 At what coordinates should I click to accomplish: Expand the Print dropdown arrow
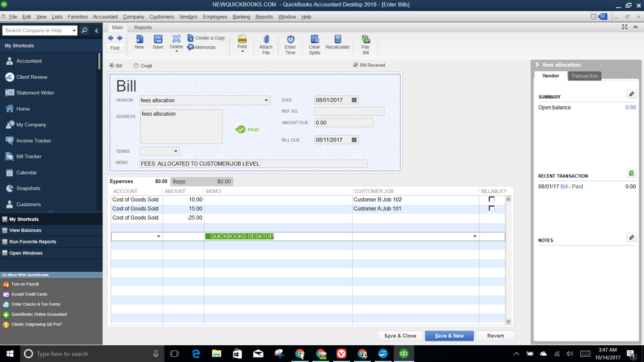coord(242,52)
